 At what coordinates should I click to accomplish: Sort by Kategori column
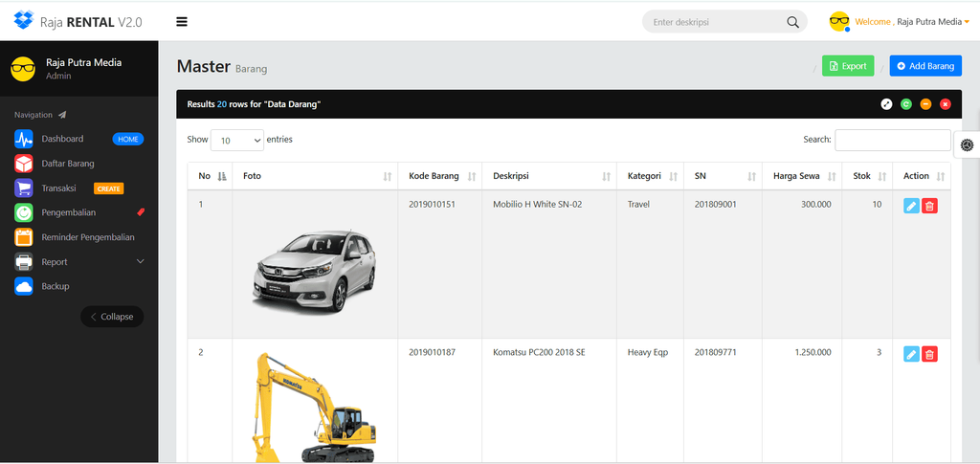click(650, 177)
